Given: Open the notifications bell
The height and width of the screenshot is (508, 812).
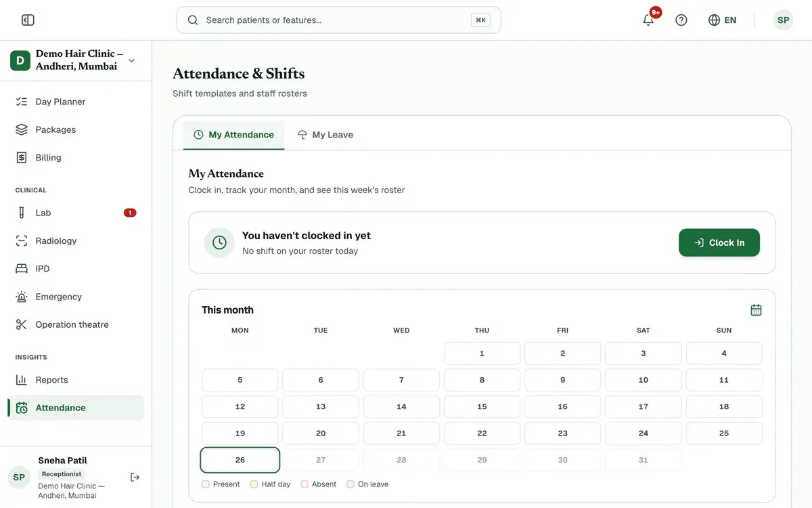Looking at the screenshot, I should (x=648, y=20).
